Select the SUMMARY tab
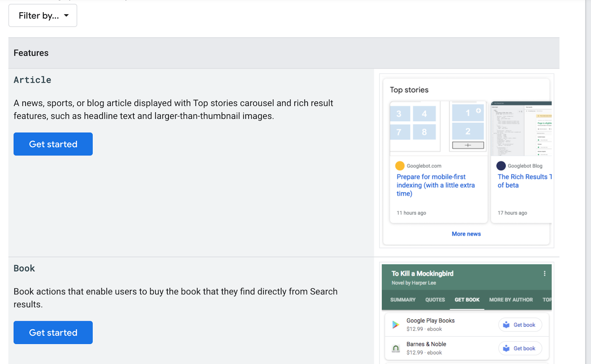The width and height of the screenshot is (591, 364). click(403, 300)
